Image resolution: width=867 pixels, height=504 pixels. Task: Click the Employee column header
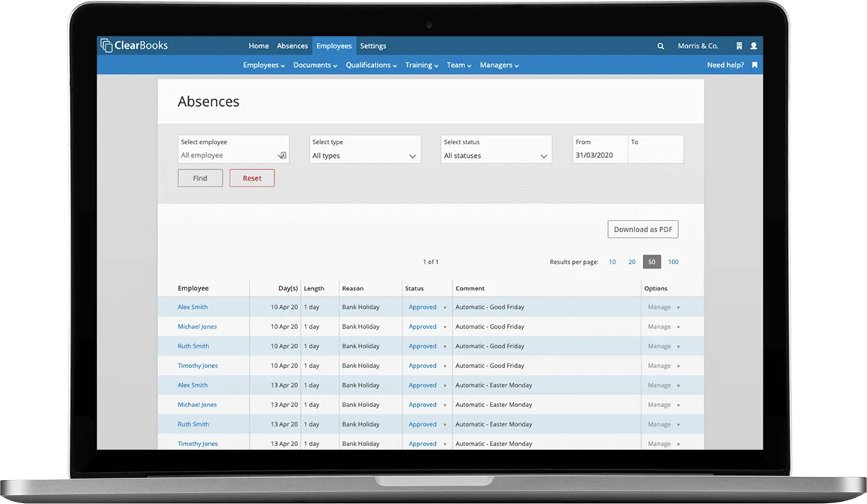(x=193, y=288)
